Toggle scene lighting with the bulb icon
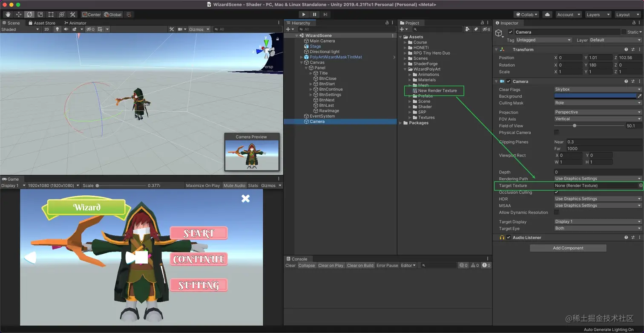This screenshot has width=644, height=333. click(x=57, y=29)
